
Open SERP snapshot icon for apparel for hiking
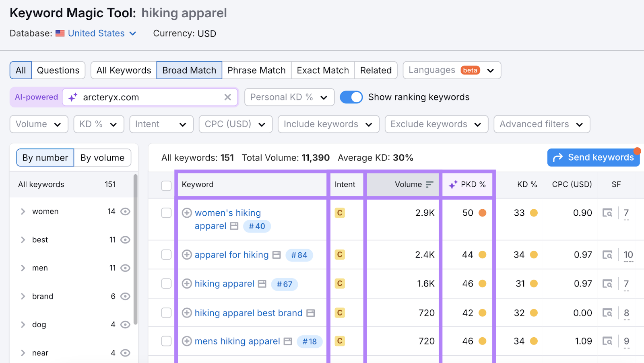click(x=276, y=255)
